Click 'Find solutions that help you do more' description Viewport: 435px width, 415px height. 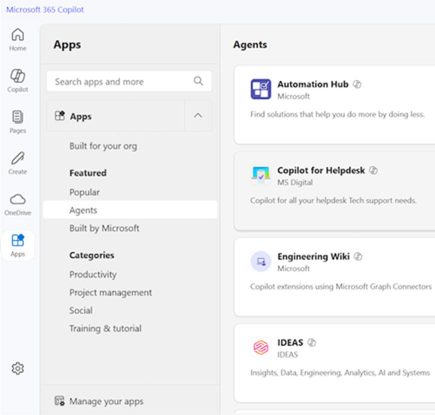(x=337, y=114)
